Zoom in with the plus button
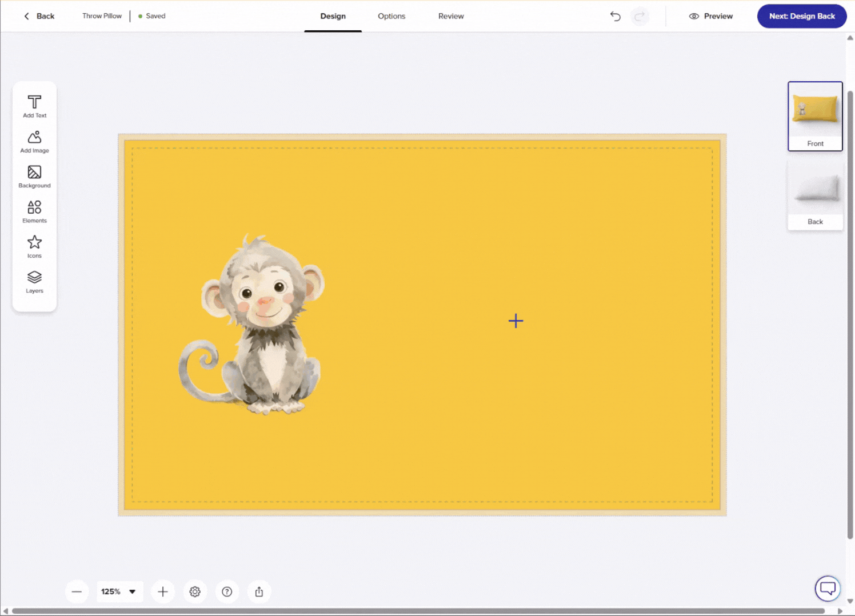 [163, 591]
